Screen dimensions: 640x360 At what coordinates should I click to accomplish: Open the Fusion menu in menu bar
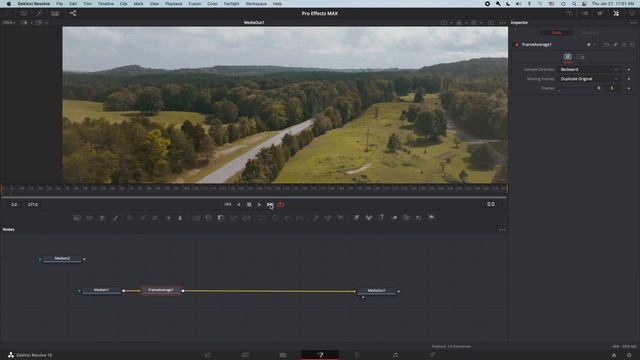click(194, 4)
